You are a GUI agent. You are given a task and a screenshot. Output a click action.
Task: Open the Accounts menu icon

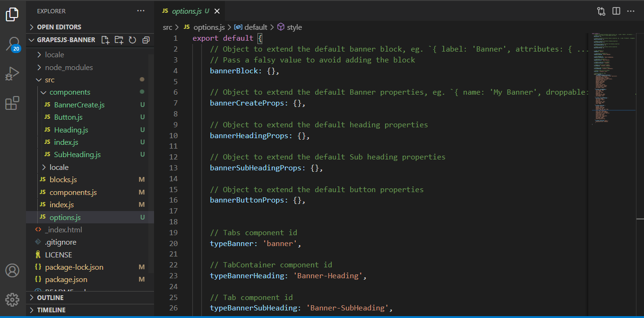[x=12, y=271]
